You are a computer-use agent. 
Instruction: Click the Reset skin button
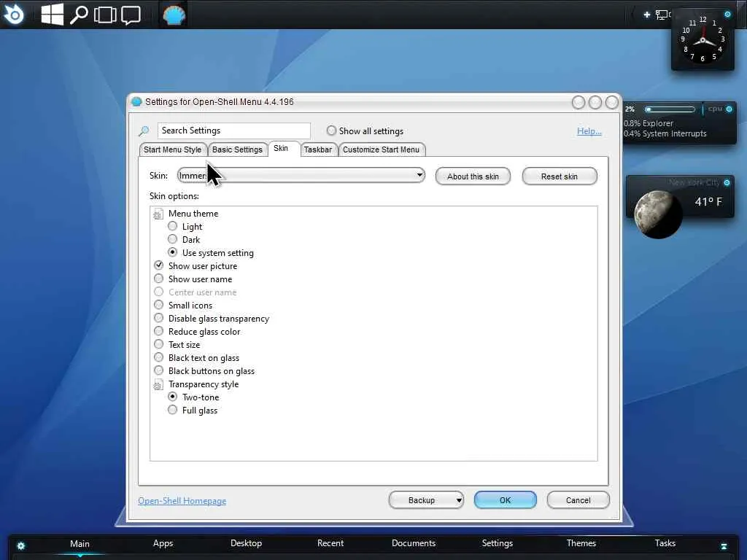click(560, 176)
